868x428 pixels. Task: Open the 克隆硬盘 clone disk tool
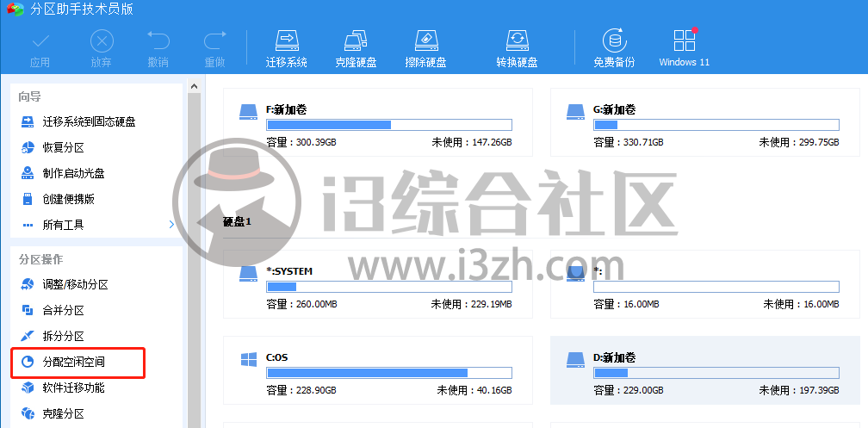click(x=356, y=49)
